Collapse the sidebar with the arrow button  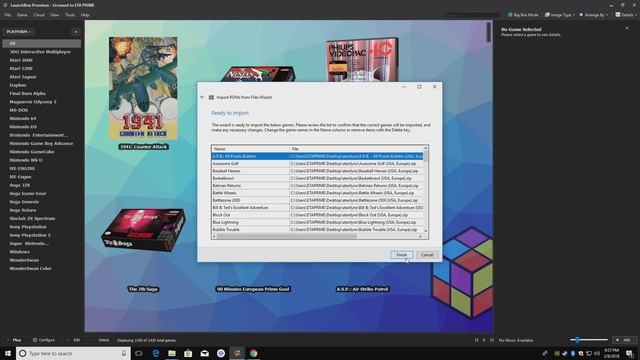pyautogui.click(x=76, y=31)
